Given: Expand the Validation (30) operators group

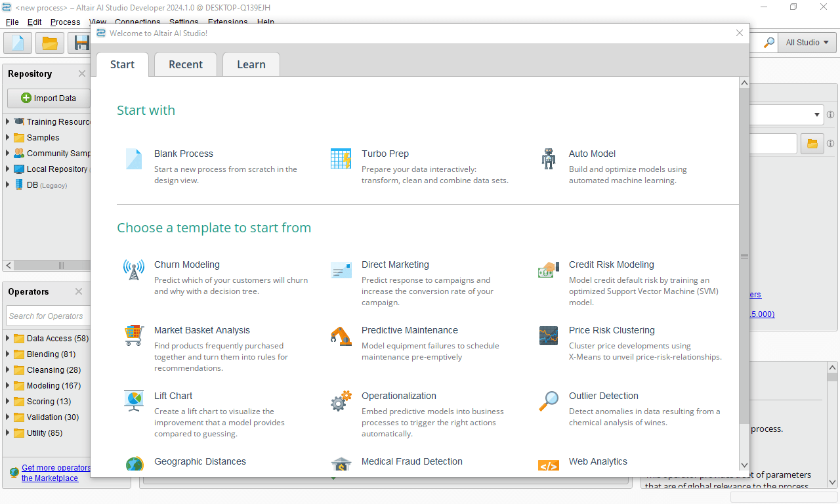Looking at the screenshot, I should coord(8,417).
